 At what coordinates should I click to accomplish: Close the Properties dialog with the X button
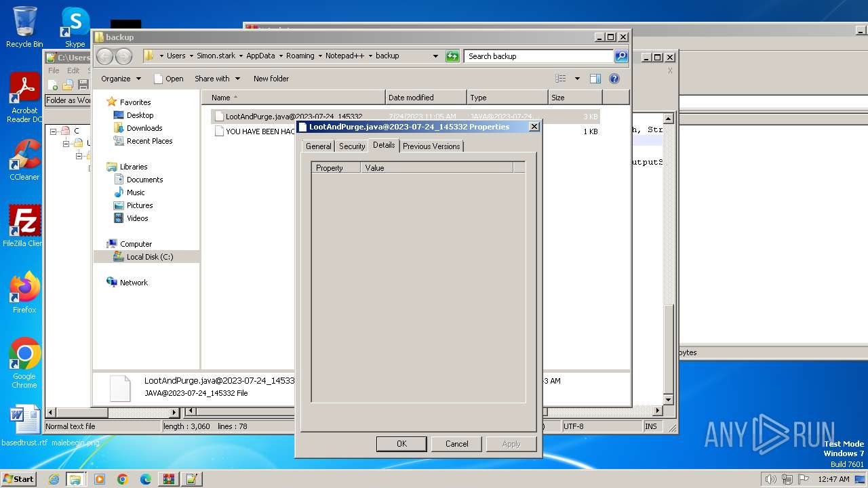click(x=534, y=127)
